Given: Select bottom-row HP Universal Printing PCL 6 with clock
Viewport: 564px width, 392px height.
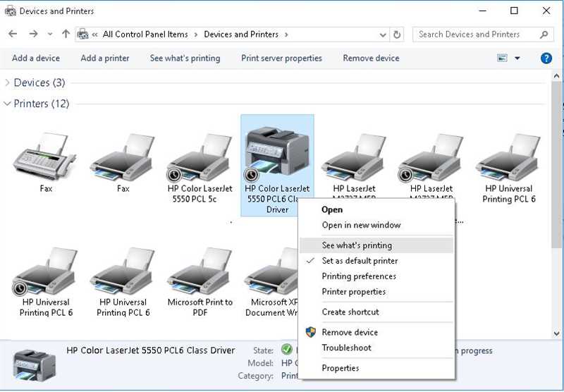Looking at the screenshot, I should (46, 282).
